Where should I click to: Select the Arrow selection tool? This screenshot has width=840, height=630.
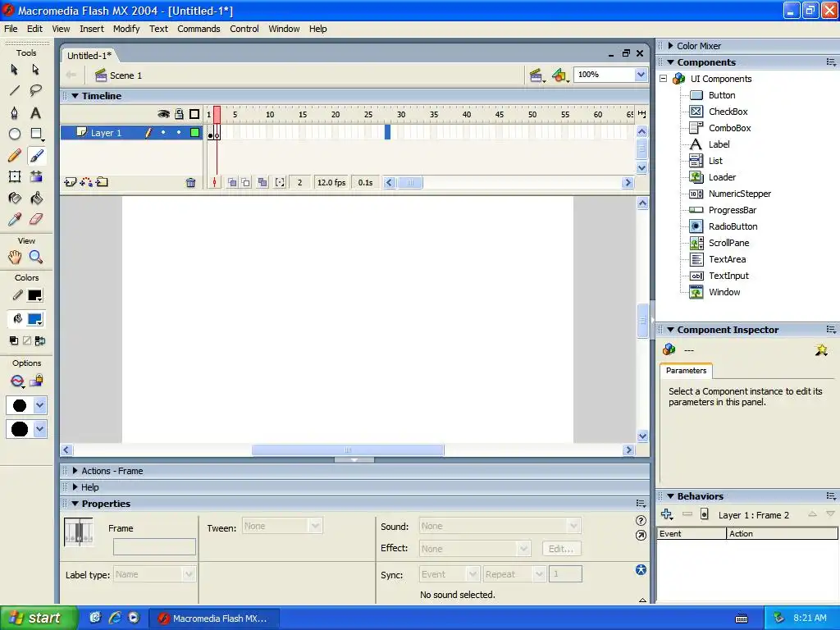coord(15,70)
